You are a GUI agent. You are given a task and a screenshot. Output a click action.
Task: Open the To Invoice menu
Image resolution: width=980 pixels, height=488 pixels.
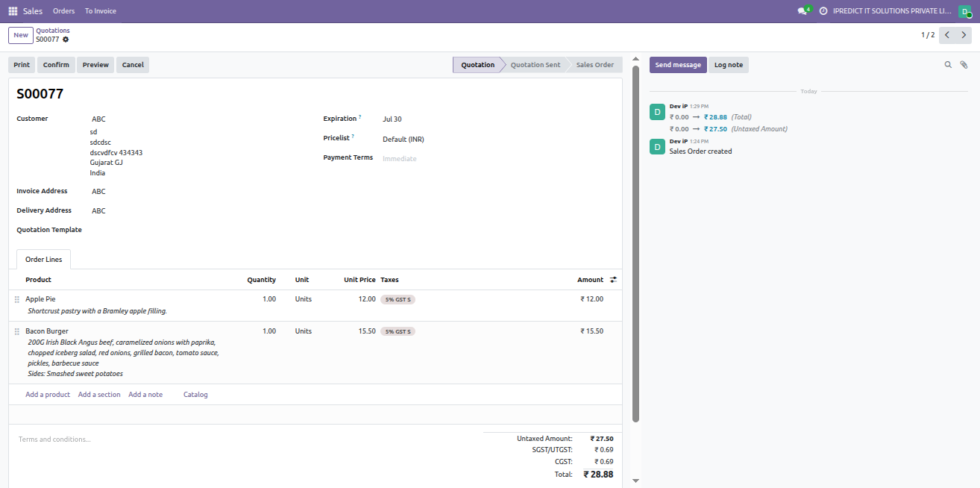click(100, 11)
